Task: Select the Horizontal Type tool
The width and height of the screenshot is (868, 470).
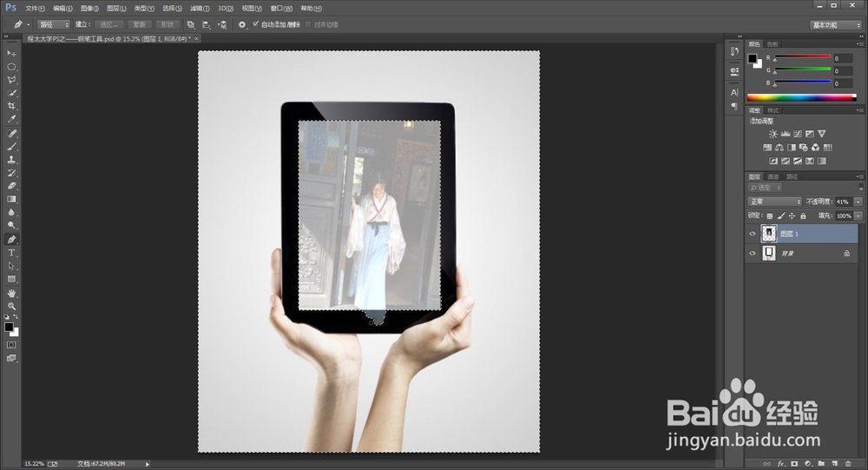Action: (x=11, y=253)
